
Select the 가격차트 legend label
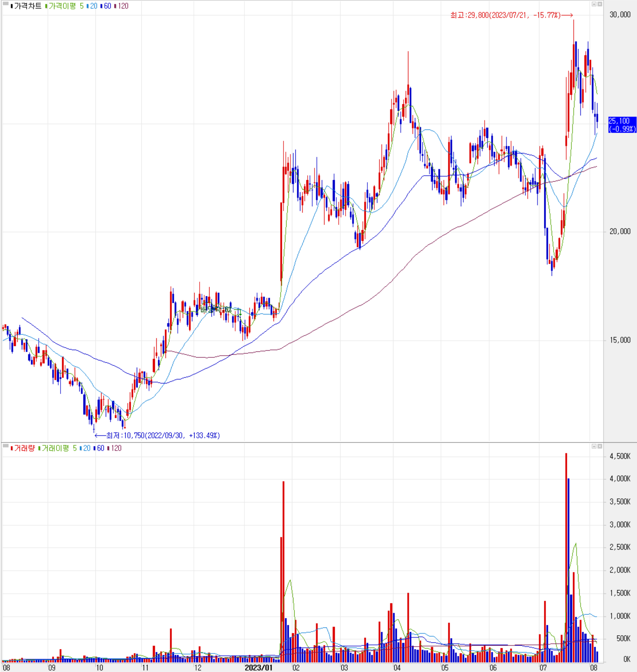[26, 6]
